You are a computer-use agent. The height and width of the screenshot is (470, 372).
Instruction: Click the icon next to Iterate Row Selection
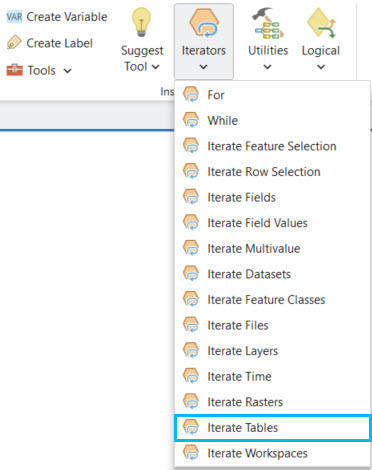(191, 172)
